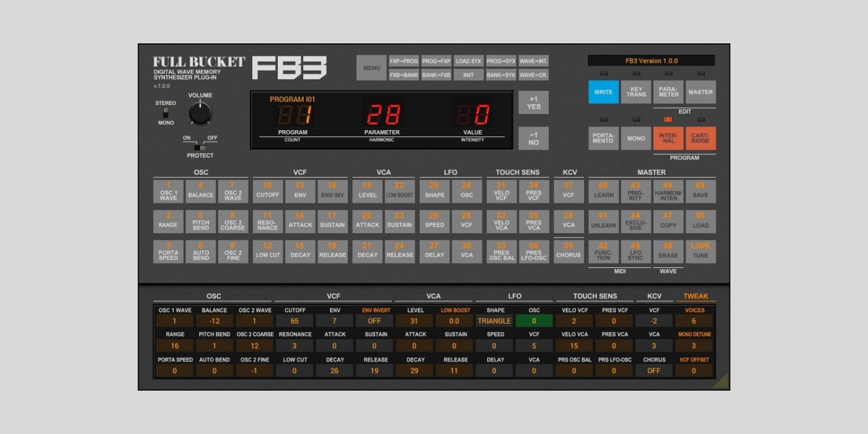Select parameter 31 VELO VCF

point(502,192)
